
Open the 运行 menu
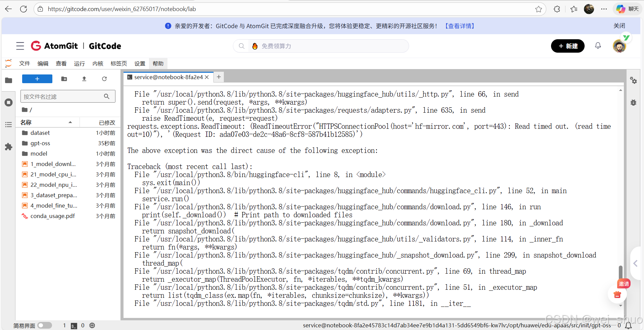coord(80,63)
